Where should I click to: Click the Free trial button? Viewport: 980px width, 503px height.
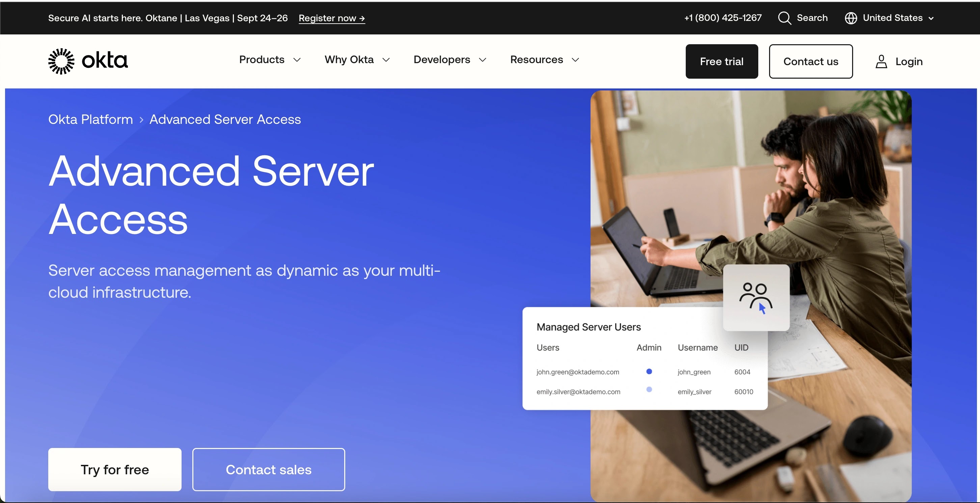pos(721,61)
